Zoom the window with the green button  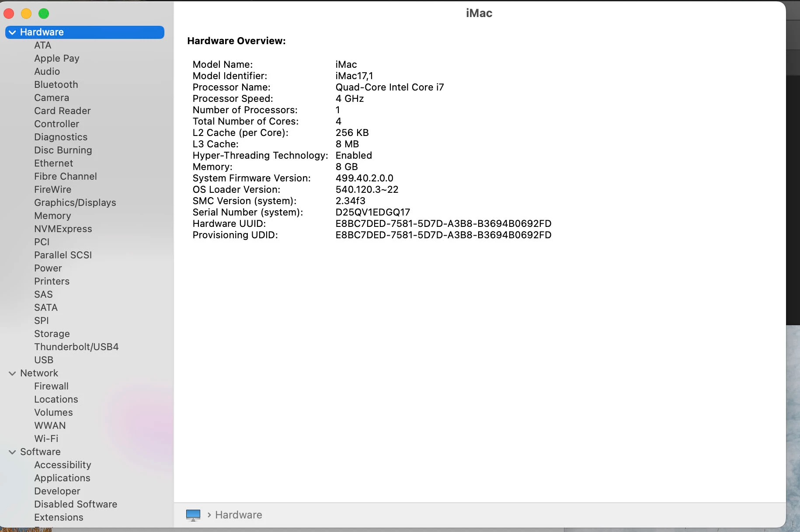[44, 14]
